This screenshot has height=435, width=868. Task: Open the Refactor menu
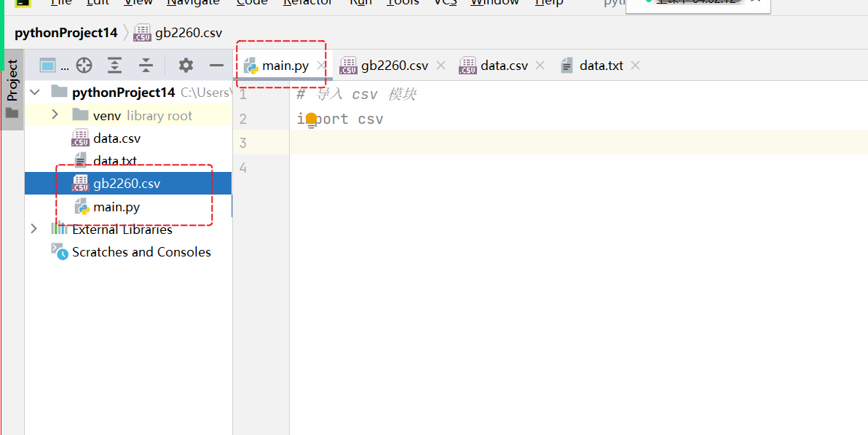tap(308, 2)
